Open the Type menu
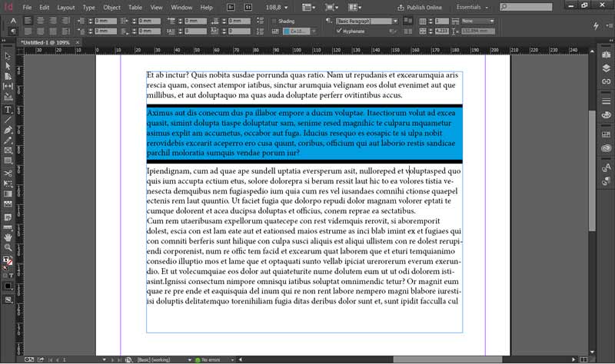The image size is (615, 364). [x=88, y=7]
